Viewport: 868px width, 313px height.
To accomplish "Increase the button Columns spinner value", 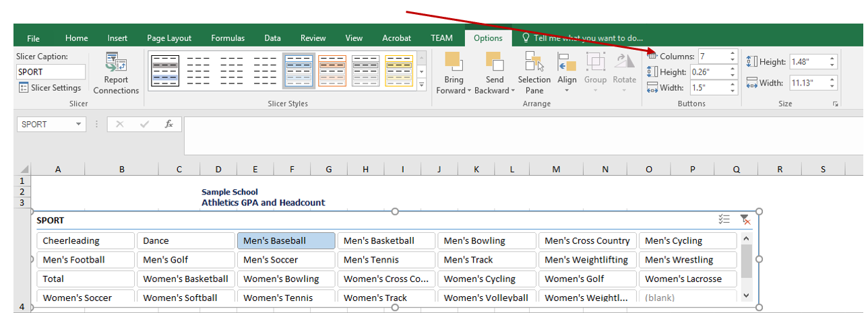I will (x=733, y=53).
